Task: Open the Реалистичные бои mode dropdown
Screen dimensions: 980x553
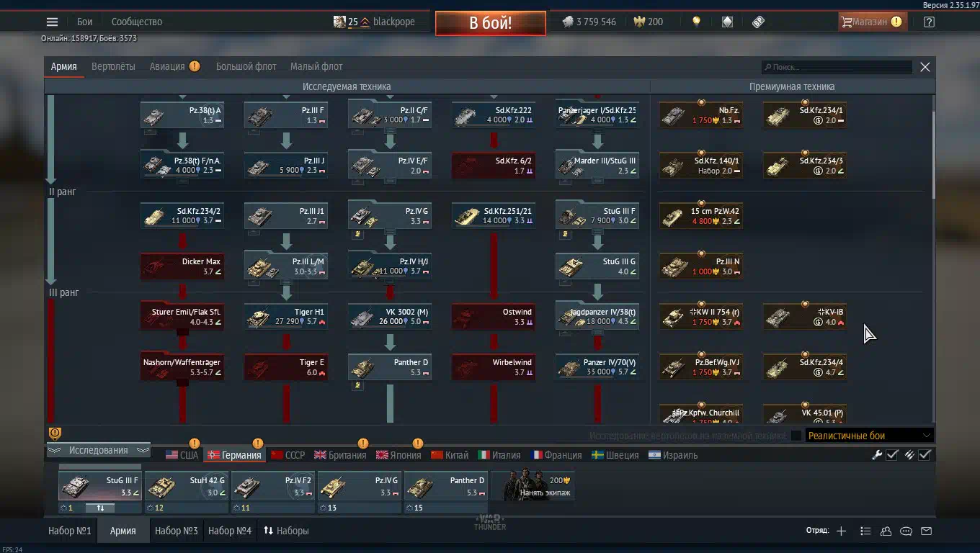Action: tap(870, 436)
